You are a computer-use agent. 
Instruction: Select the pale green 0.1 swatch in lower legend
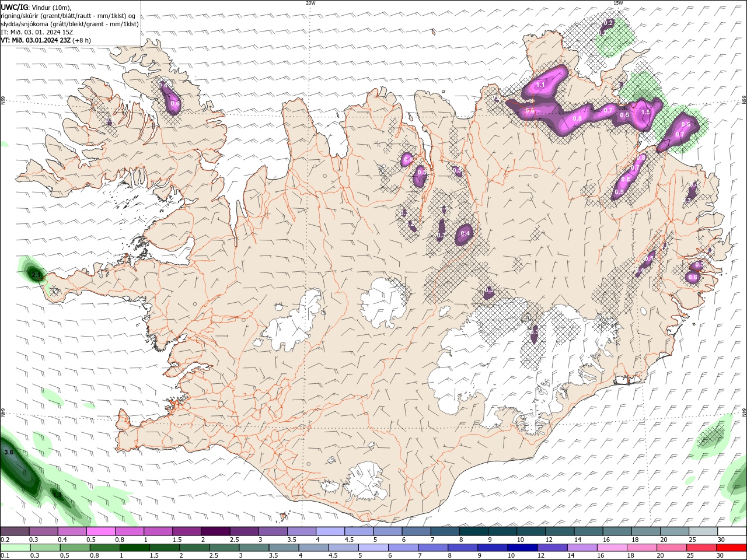(x=15, y=548)
